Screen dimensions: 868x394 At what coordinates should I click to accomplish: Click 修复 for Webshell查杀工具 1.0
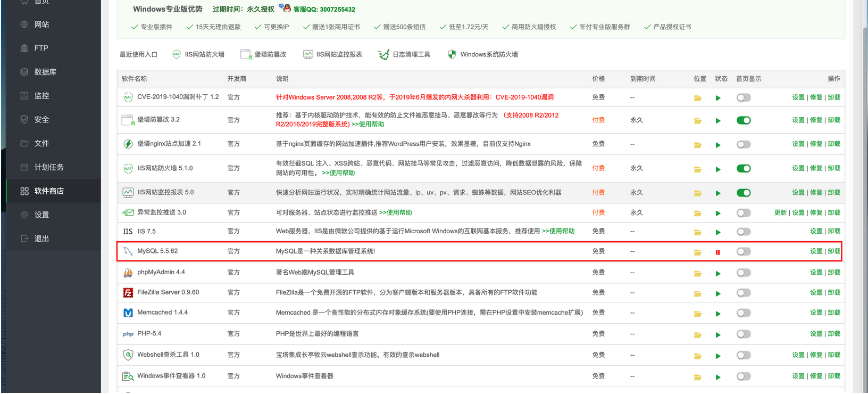pyautogui.click(x=816, y=355)
